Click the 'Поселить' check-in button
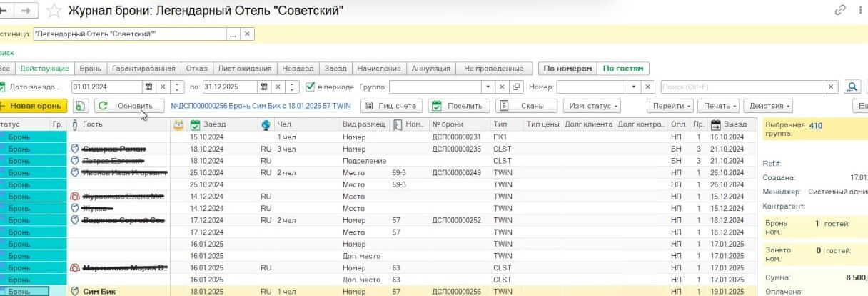This screenshot has width=868, height=296. [x=459, y=106]
